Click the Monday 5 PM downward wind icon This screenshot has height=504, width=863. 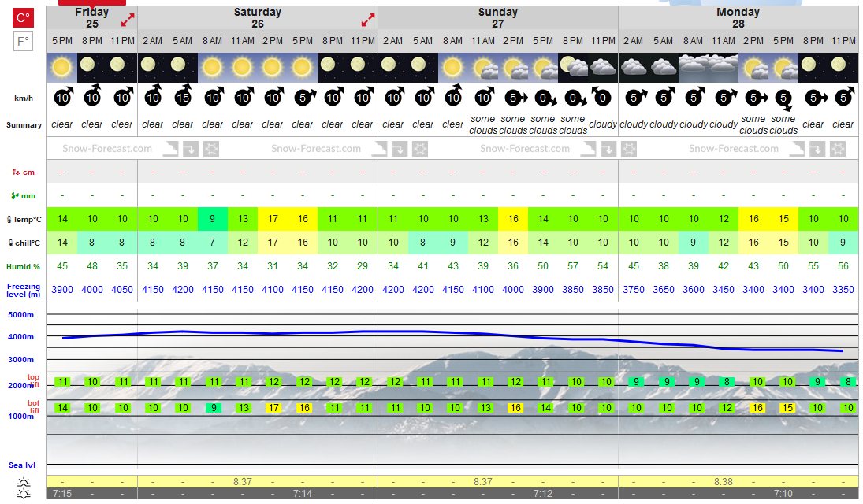(783, 99)
